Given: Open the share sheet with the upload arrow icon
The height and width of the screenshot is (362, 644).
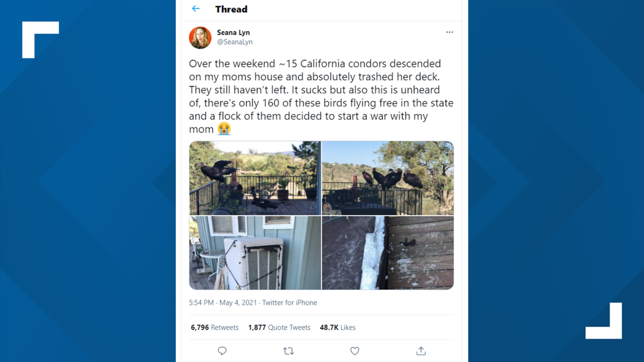Looking at the screenshot, I should coord(421,351).
